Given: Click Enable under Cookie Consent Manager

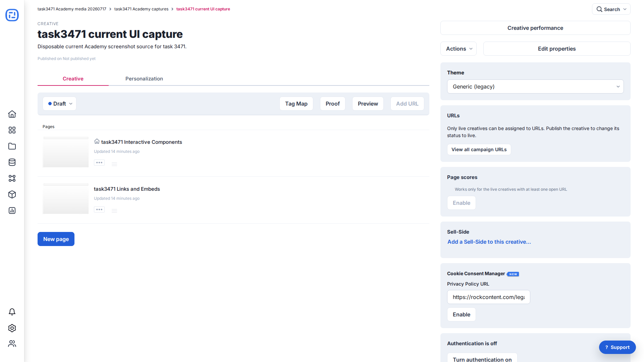Looking at the screenshot, I should pos(462,315).
